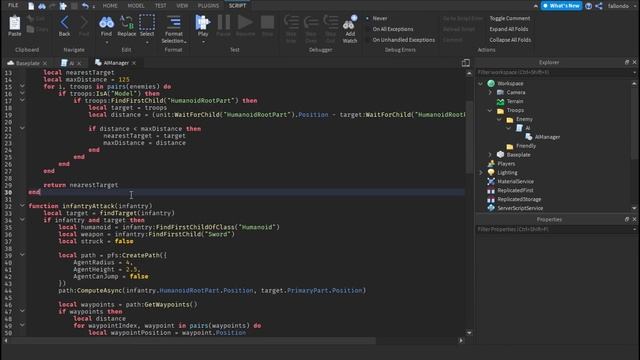The height and width of the screenshot is (360, 640).
Task: Apply Format Selection to code
Action: pyautogui.click(x=174, y=29)
